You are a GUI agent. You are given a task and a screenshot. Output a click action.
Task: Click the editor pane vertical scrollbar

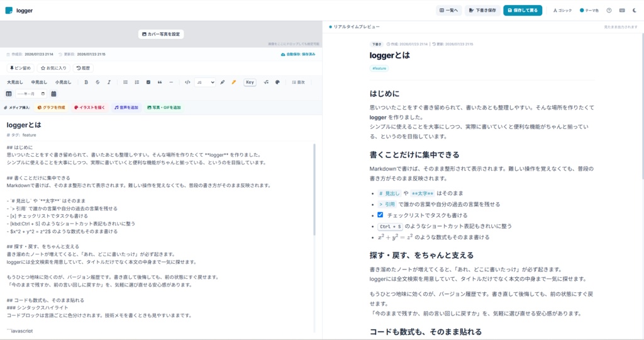(x=314, y=189)
